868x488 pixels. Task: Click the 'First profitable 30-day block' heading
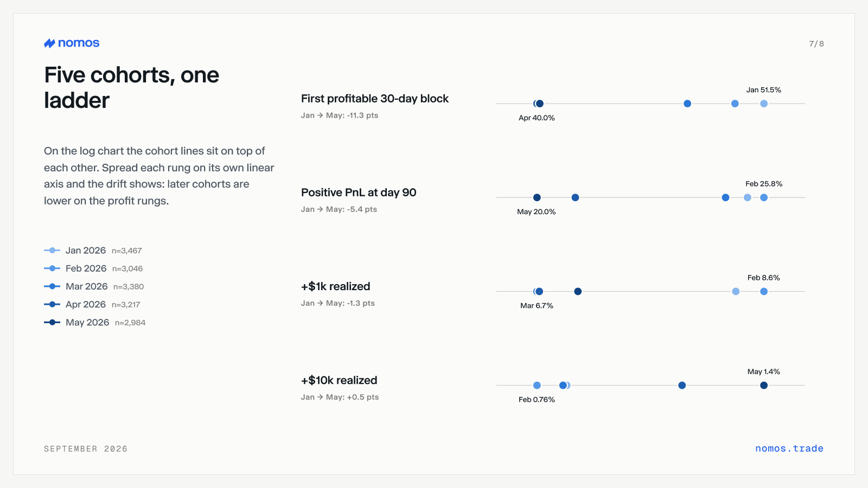pyautogui.click(x=375, y=99)
